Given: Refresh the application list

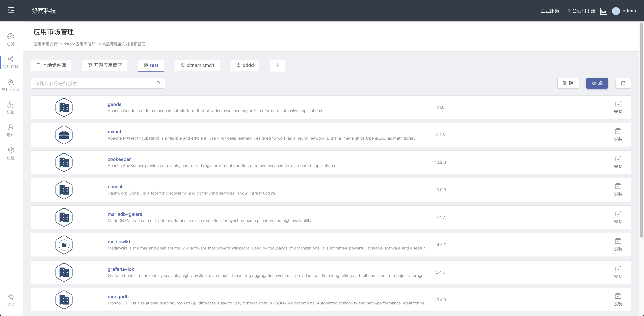Looking at the screenshot, I should click(x=623, y=83).
